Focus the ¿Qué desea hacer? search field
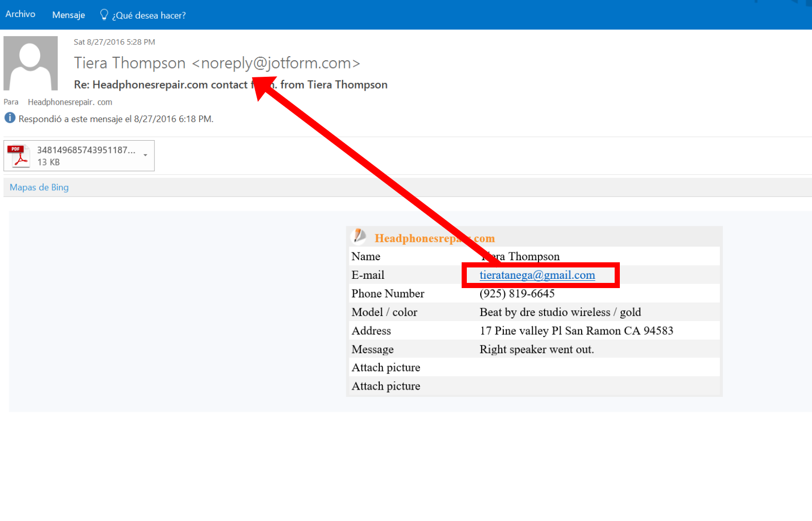Image resolution: width=812 pixels, height=521 pixels. [149, 15]
